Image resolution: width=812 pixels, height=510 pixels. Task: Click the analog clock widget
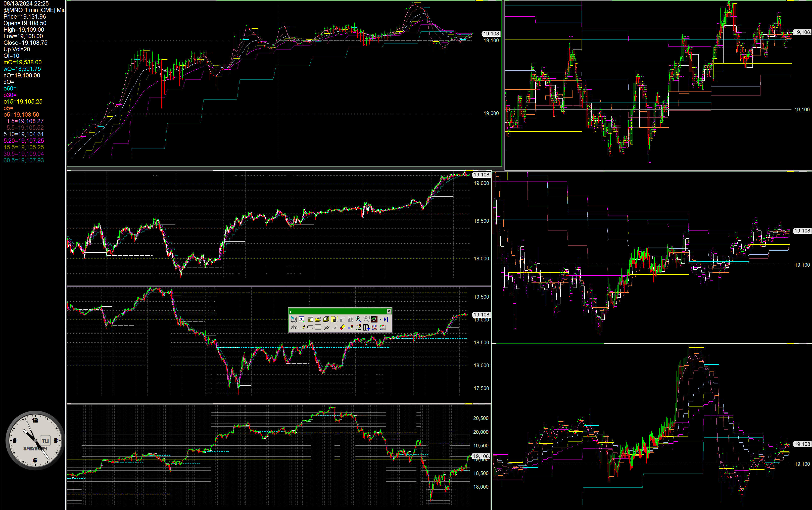click(35, 440)
